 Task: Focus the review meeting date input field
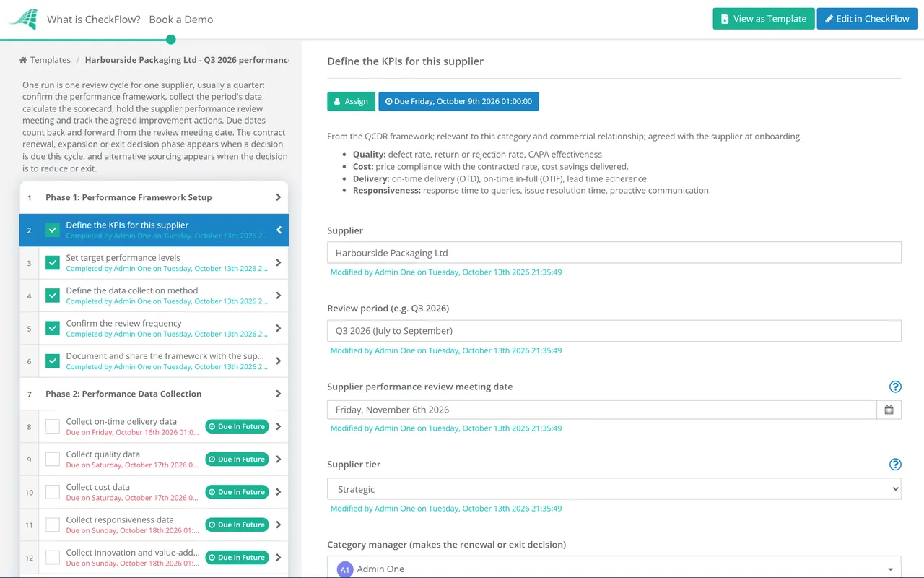point(602,410)
